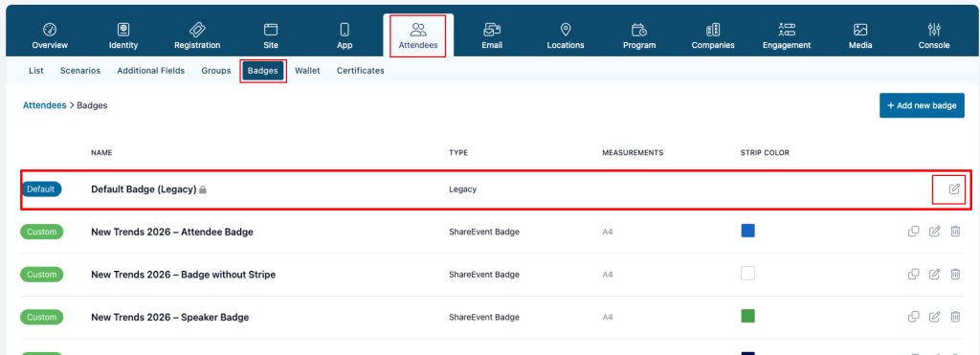Open the Companies section
This screenshot has width=980, height=355.
tap(712, 35)
